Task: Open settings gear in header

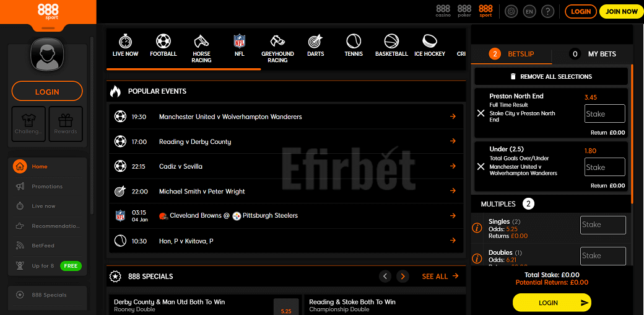Action: click(511, 12)
